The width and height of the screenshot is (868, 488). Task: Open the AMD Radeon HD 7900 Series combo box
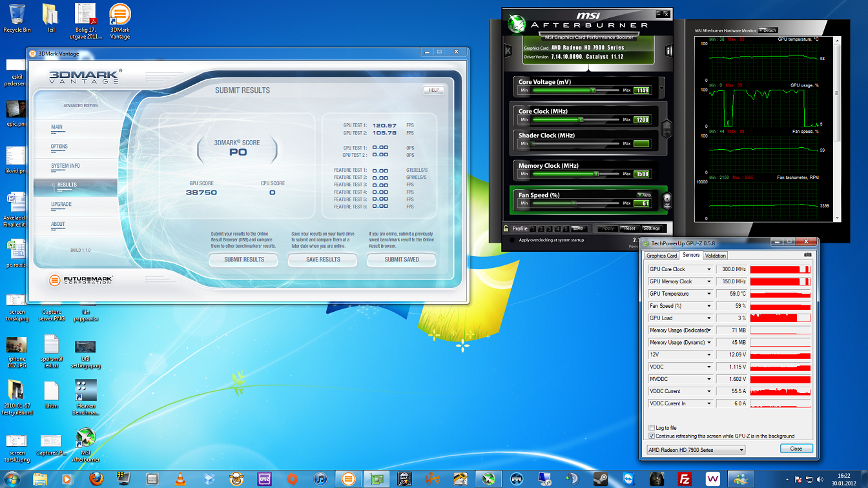pyautogui.click(x=696, y=449)
